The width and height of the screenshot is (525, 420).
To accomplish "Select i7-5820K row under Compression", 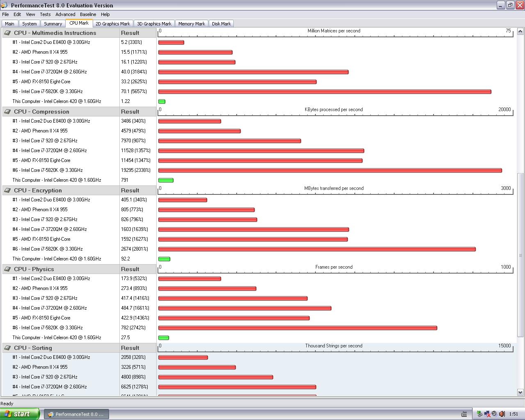I will (48, 170).
